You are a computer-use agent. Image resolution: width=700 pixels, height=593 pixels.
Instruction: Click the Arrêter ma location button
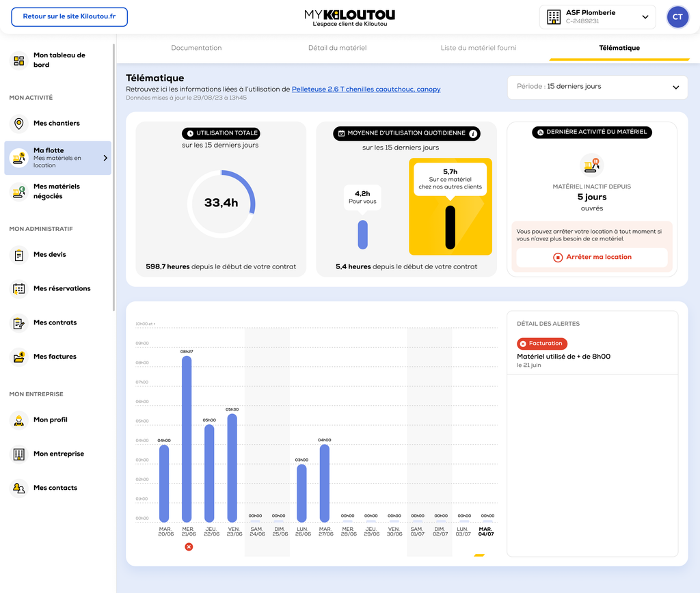point(592,258)
